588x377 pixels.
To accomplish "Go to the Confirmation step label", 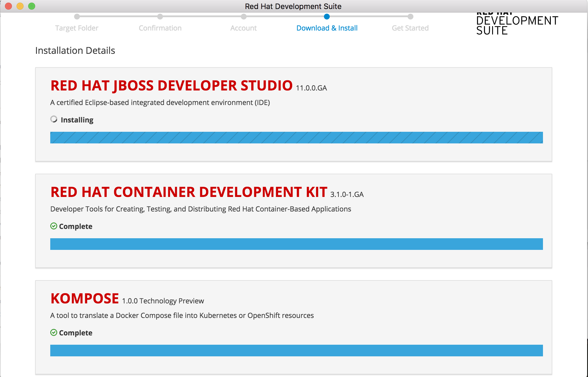I will pos(160,28).
